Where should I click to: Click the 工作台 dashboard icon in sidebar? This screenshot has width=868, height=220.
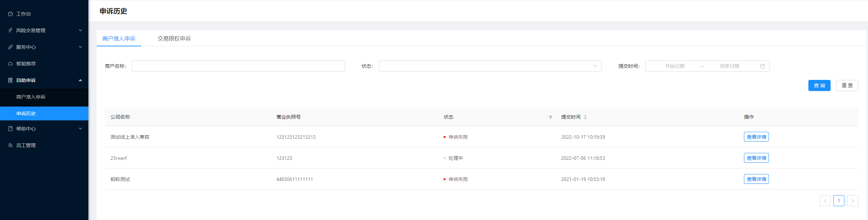tap(10, 14)
